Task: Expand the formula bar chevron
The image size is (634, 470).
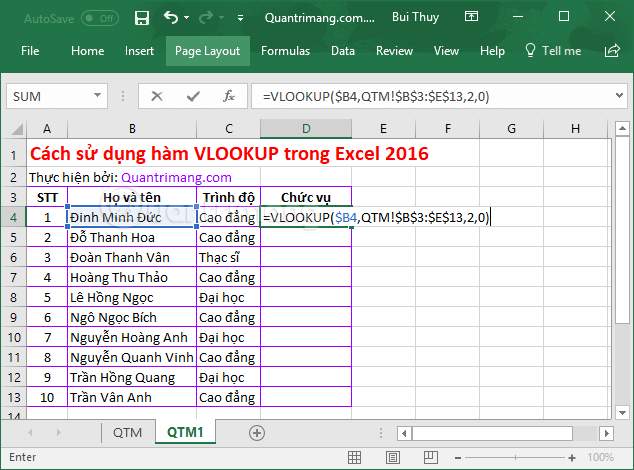Action: coord(619,95)
